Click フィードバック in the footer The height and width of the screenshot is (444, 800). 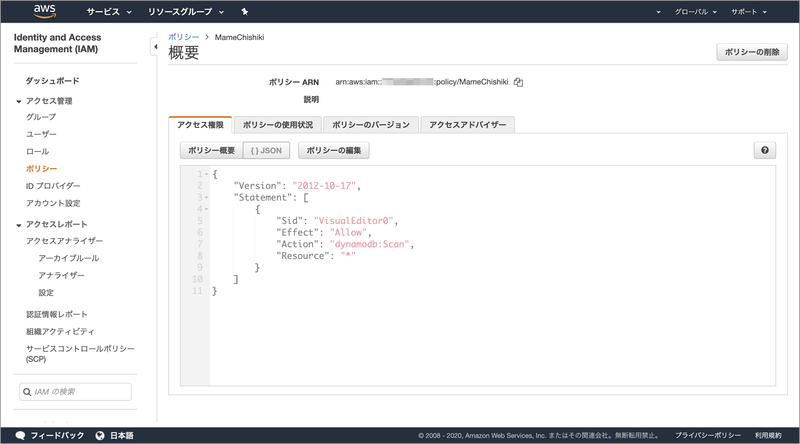[x=57, y=435]
